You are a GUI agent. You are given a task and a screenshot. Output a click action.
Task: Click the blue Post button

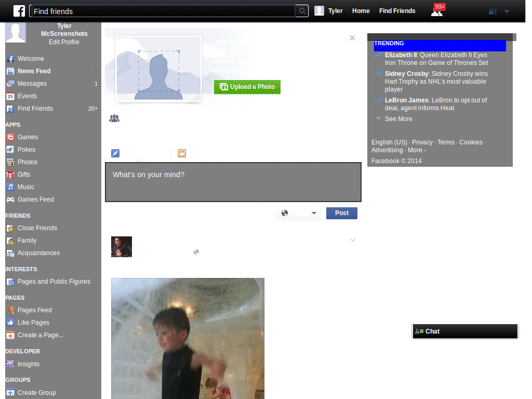pos(342,213)
